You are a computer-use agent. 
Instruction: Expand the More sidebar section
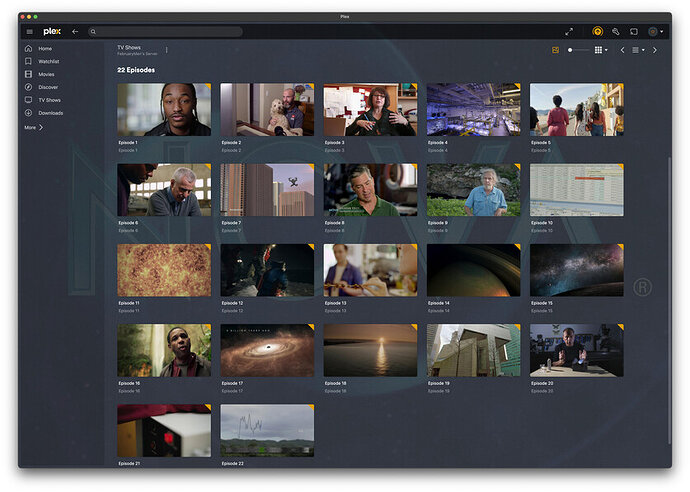point(34,127)
